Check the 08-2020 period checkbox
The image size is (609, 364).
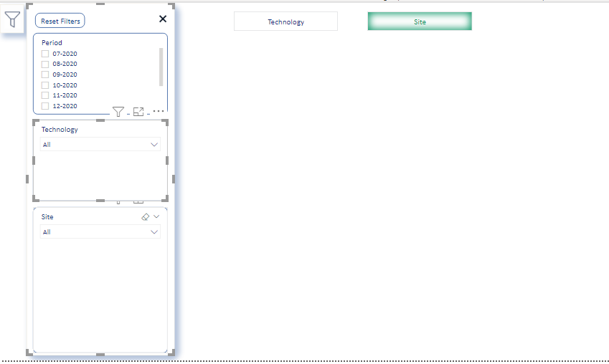click(x=45, y=64)
